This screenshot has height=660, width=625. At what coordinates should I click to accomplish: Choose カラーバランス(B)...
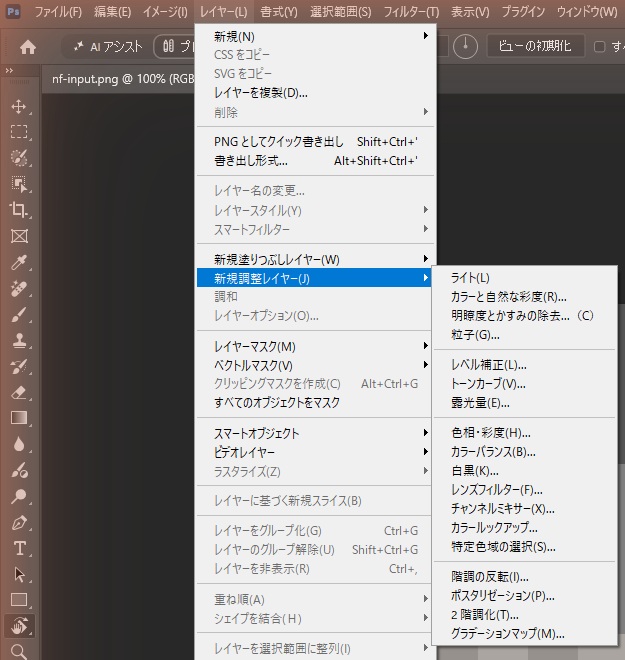tap(524, 452)
